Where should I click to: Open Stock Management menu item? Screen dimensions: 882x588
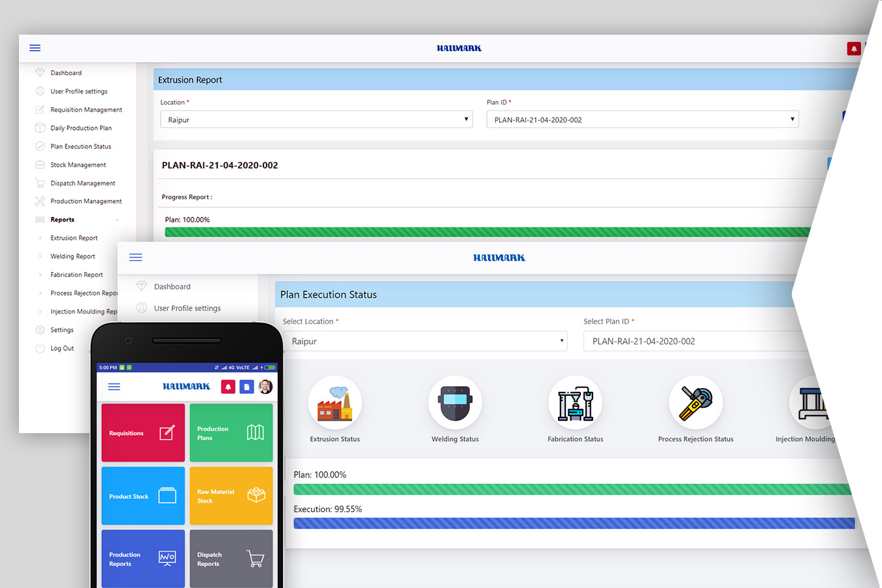pyautogui.click(x=78, y=165)
